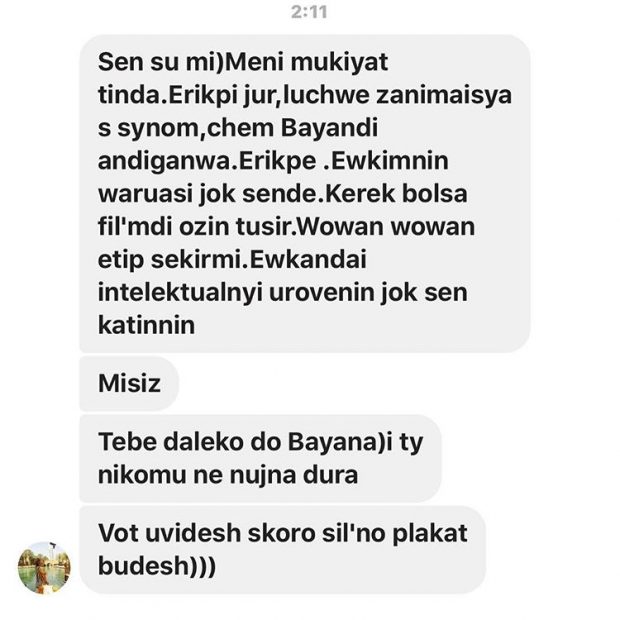Click the word 'katinnin' ending the long message
The height and width of the screenshot is (620, 620).
coord(146,325)
